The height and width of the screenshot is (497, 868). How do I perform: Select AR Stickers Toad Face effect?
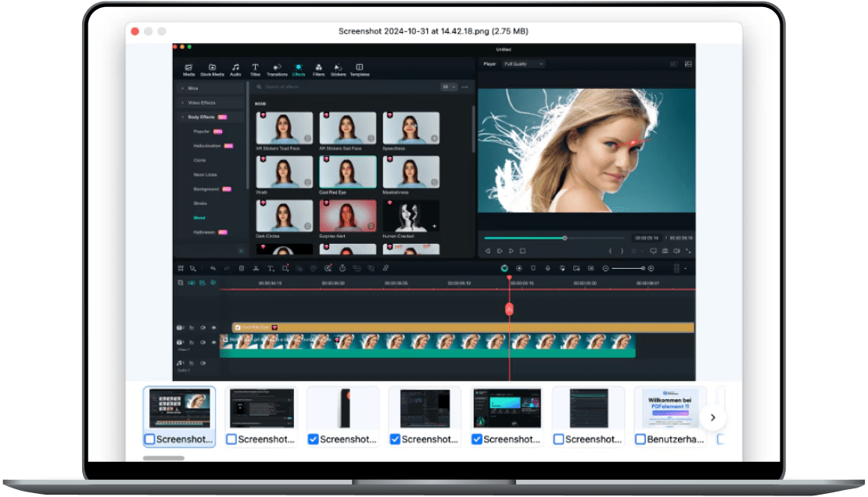[x=285, y=128]
